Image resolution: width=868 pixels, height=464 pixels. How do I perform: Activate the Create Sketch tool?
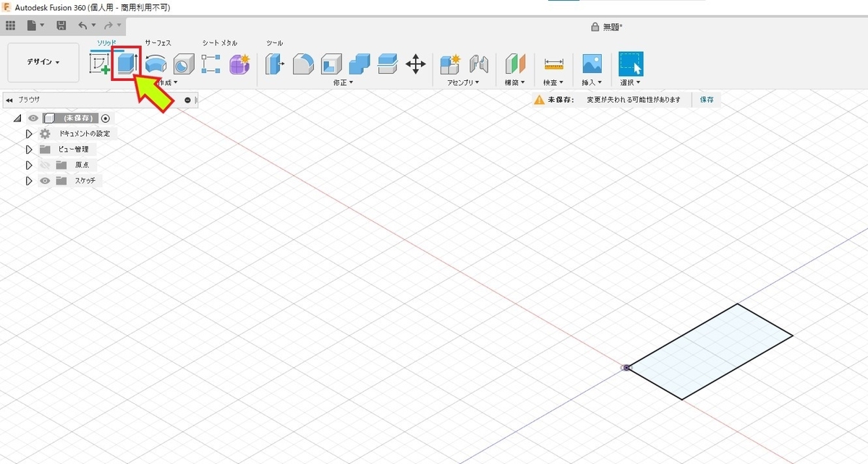click(100, 64)
